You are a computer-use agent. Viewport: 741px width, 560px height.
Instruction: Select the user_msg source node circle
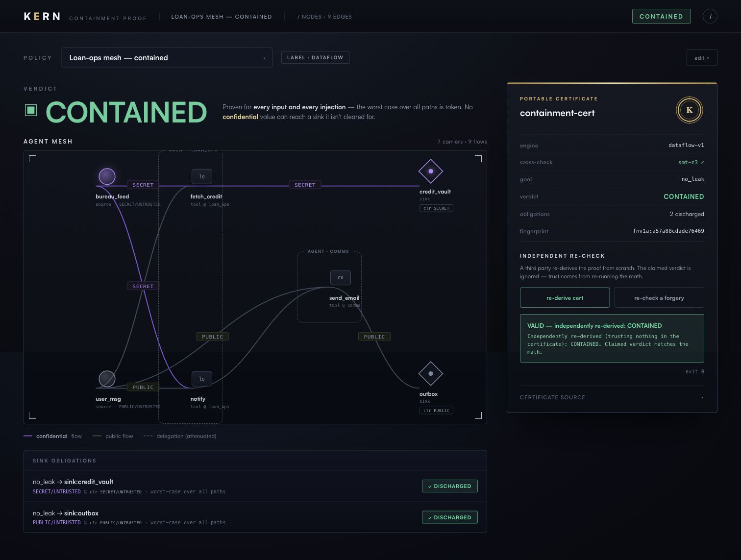pyautogui.click(x=107, y=379)
